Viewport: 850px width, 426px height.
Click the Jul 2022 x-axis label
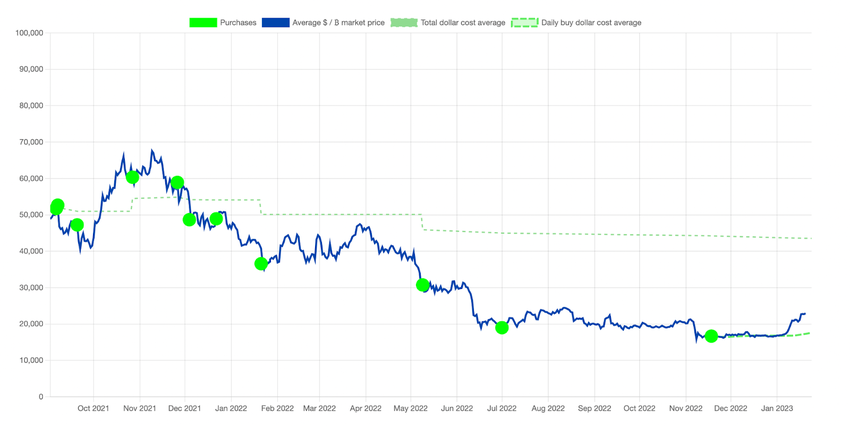(x=501, y=408)
